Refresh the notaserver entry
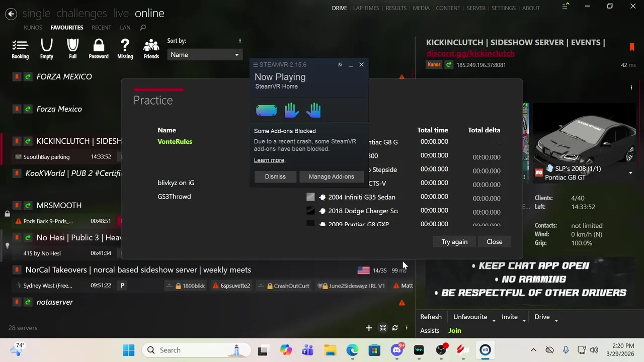 [x=28, y=302]
